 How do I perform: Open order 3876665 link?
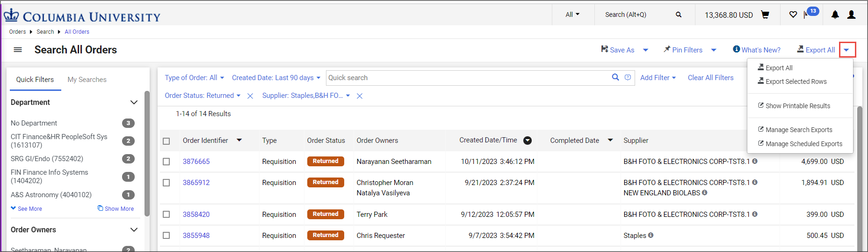(196, 162)
